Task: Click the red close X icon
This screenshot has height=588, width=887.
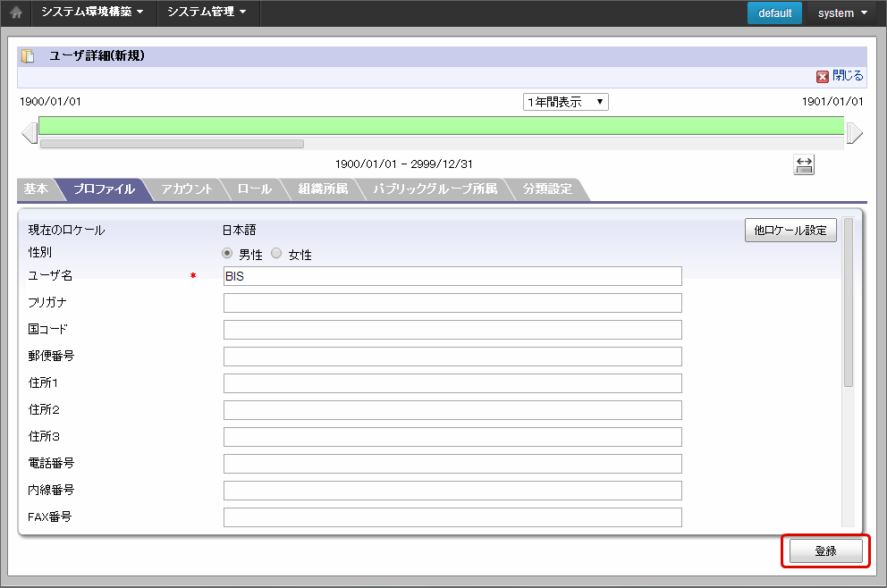Action: (823, 76)
